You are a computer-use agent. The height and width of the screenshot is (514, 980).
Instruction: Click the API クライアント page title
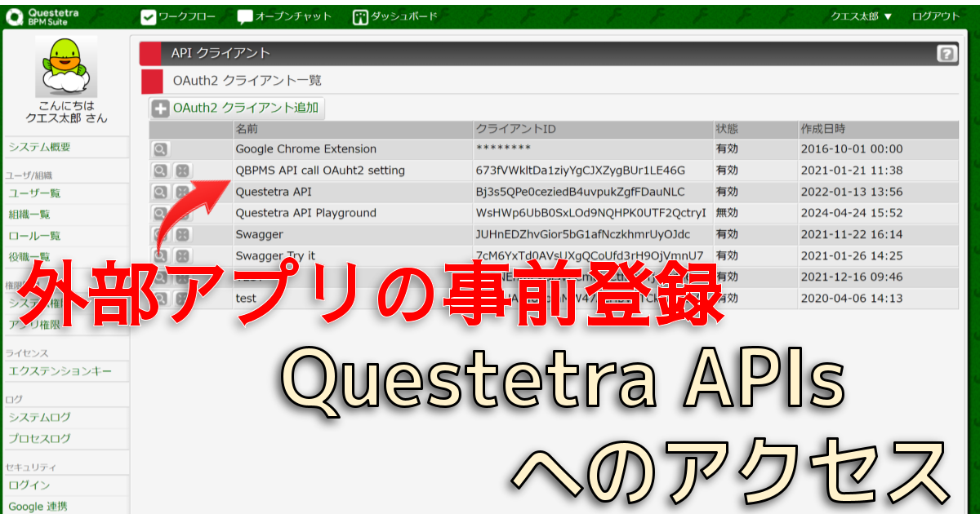coord(220,53)
